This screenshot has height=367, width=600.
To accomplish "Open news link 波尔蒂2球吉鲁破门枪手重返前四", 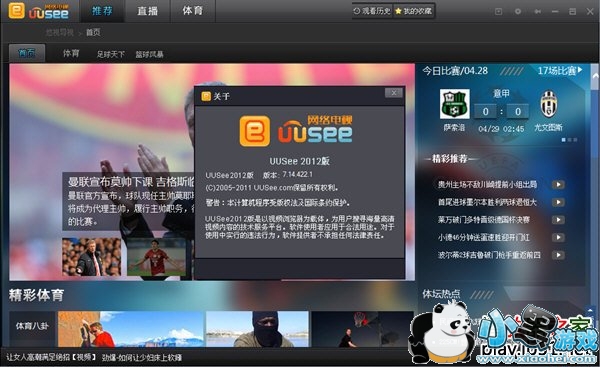I will click(x=489, y=255).
